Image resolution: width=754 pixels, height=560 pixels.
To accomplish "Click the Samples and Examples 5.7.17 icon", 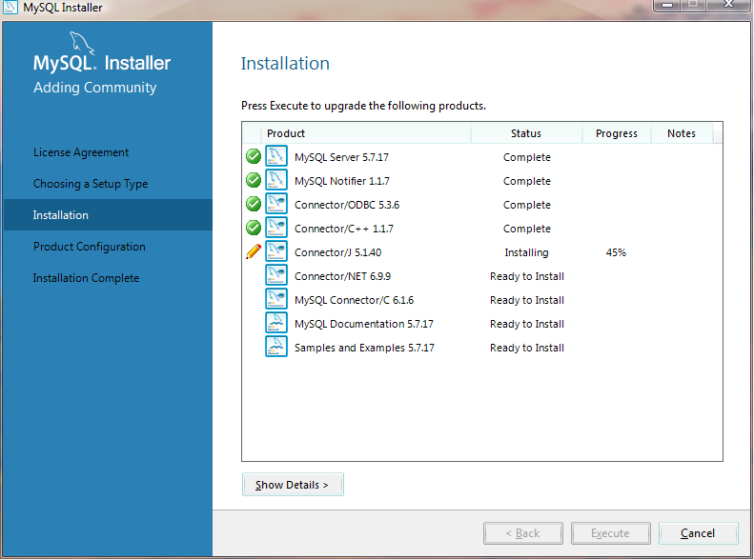I will click(276, 347).
